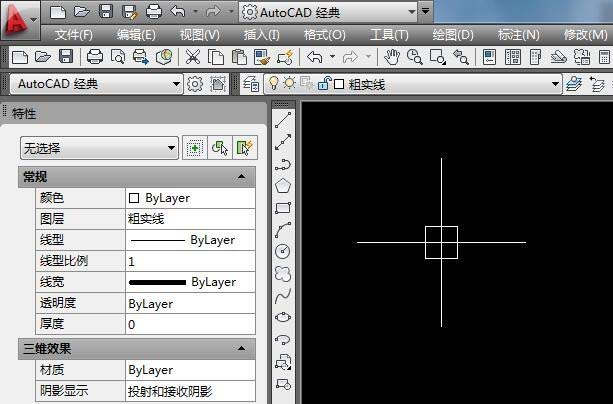Click Match Properties brush icon
Viewport: 613px width, 404px height.
pos(262,57)
